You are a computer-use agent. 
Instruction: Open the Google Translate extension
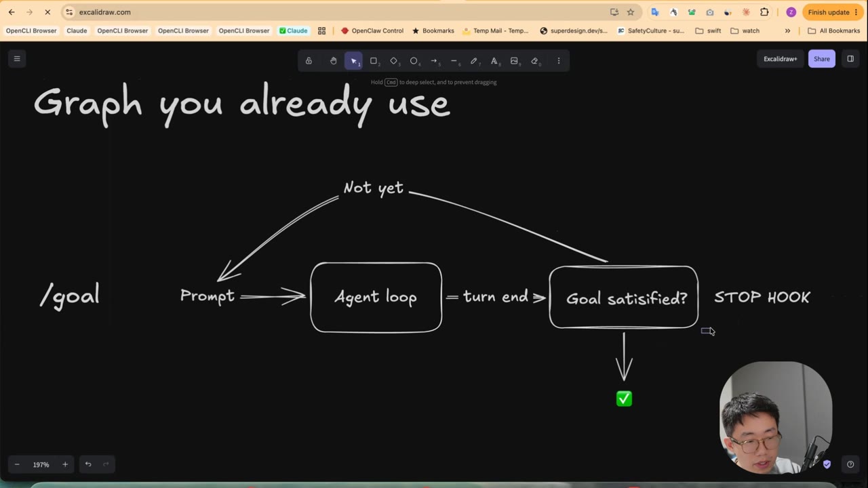point(655,12)
